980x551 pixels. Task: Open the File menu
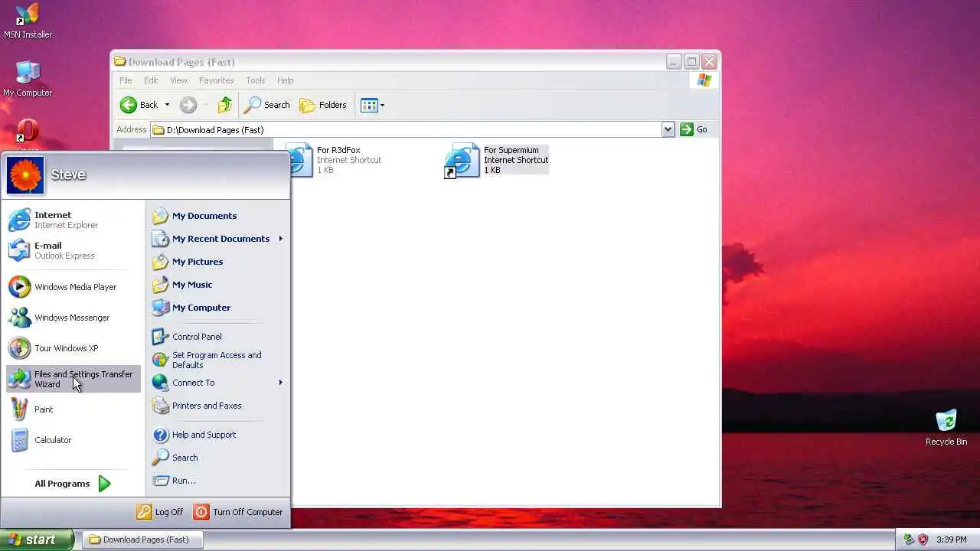(126, 80)
